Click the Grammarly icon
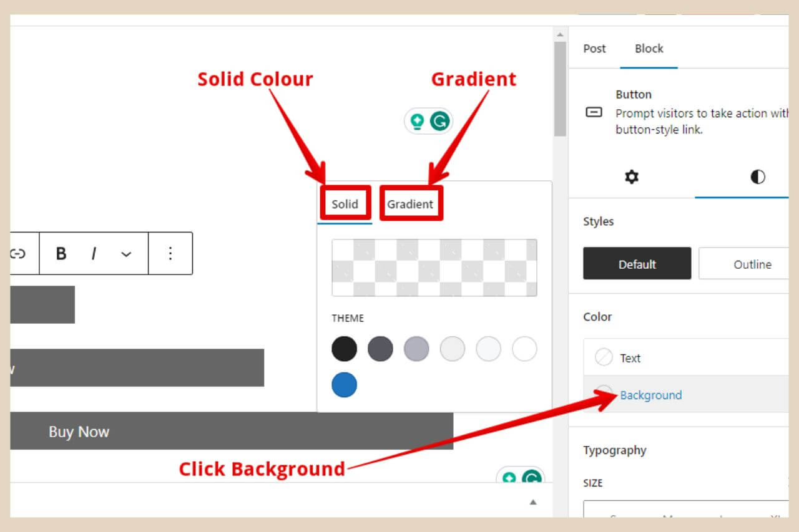This screenshot has width=799, height=532. 441,120
